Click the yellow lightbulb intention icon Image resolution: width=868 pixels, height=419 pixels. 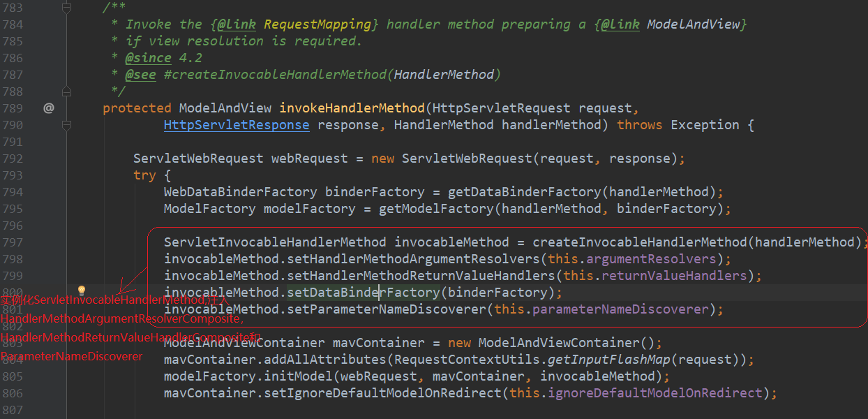tap(81, 291)
